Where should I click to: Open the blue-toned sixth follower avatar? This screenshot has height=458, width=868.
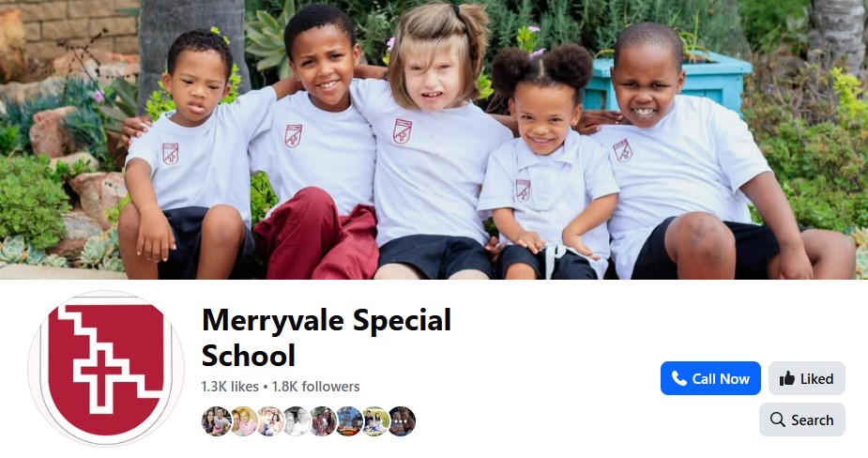(x=349, y=421)
